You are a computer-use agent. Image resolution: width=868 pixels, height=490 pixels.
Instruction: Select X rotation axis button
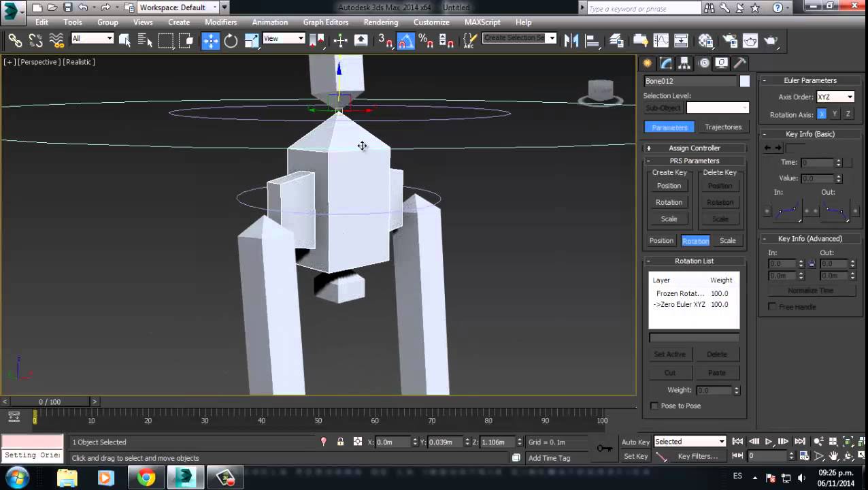[822, 114]
